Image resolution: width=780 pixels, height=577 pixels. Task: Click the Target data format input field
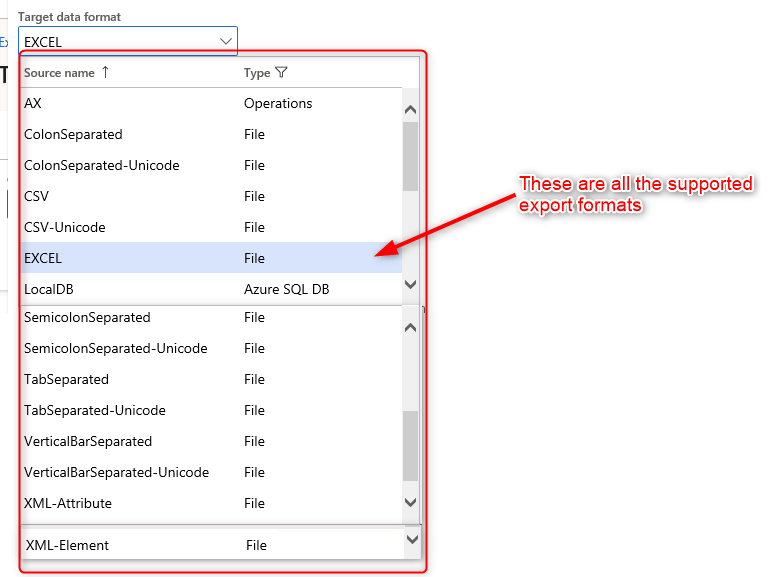[x=115, y=41]
